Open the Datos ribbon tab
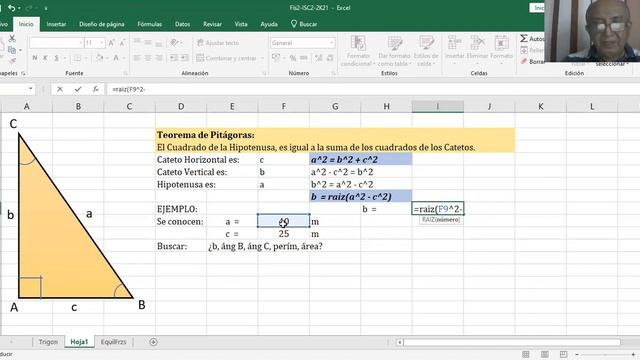 pos(182,24)
